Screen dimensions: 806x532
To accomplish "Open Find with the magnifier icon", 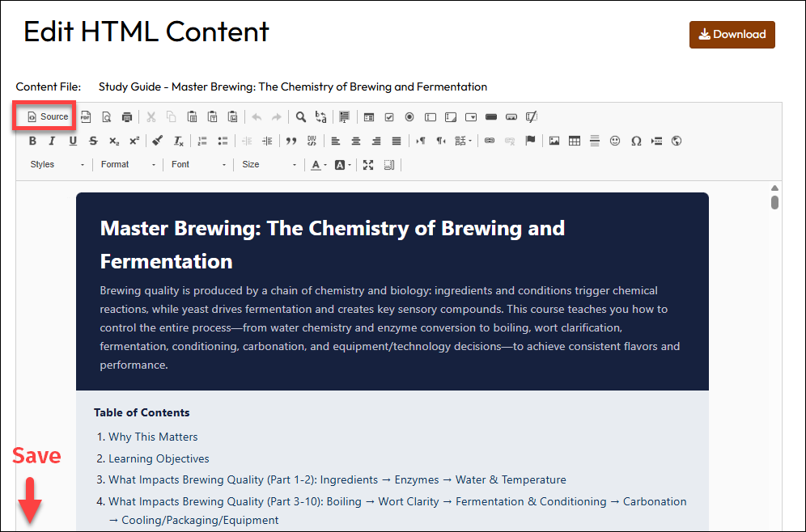I will point(300,116).
